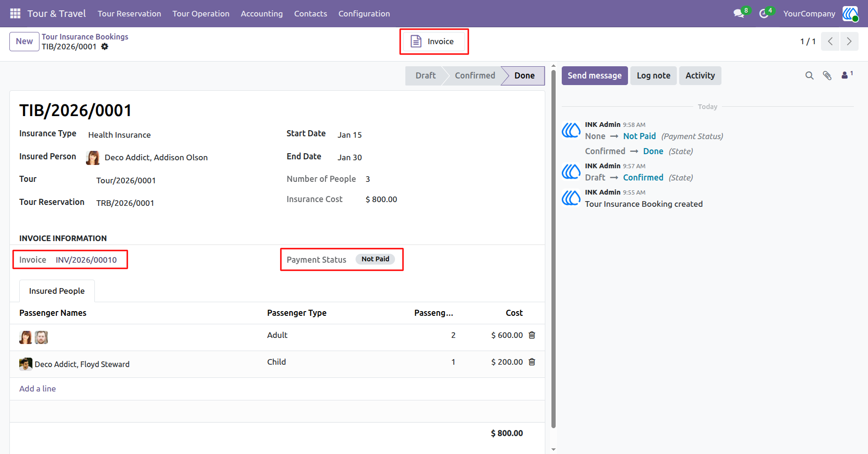Open the Invoice smart button
The height and width of the screenshot is (454, 868).
pyautogui.click(x=434, y=41)
